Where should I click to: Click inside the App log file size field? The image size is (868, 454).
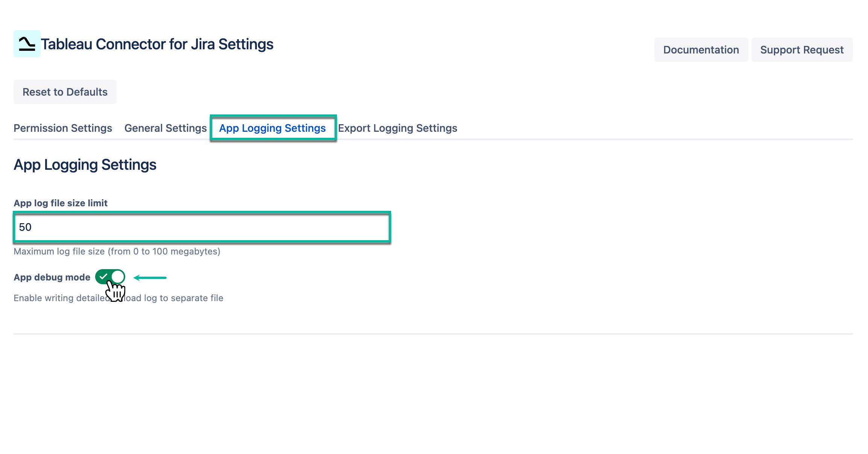(x=202, y=227)
